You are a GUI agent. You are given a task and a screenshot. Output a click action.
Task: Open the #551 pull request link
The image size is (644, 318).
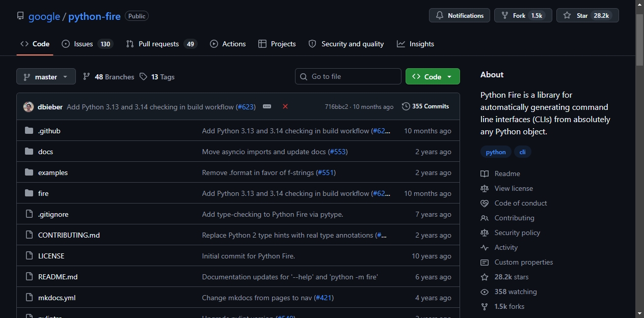[326, 172]
